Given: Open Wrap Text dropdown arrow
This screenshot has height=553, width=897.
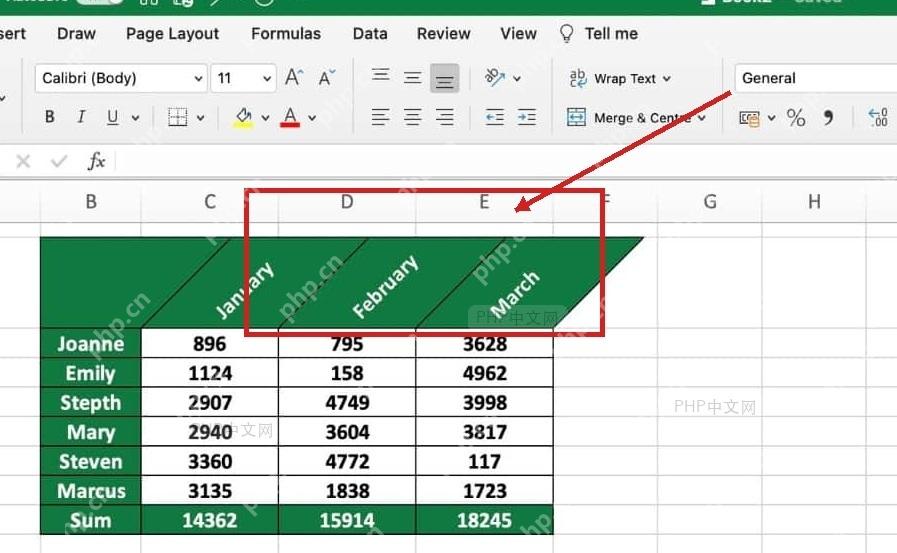Looking at the screenshot, I should pyautogui.click(x=666, y=79).
